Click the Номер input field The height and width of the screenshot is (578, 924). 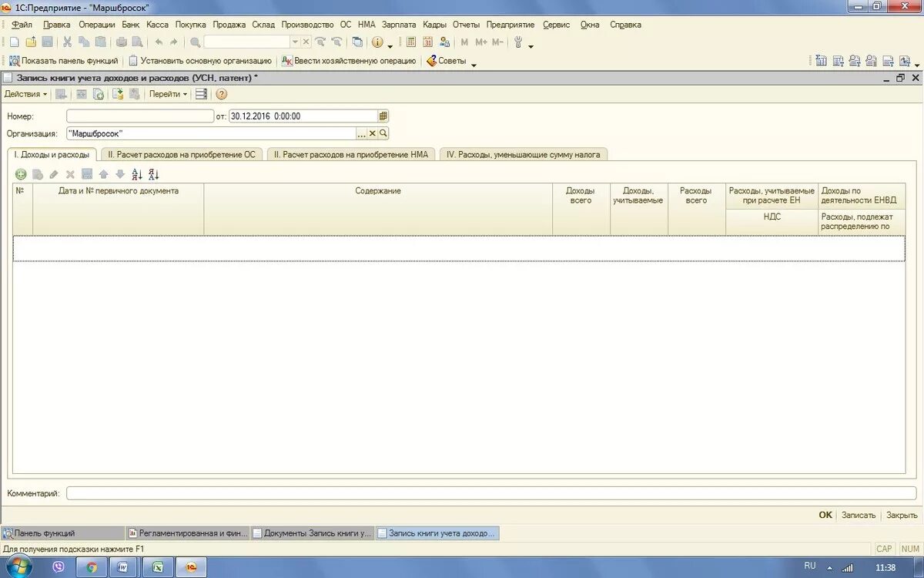(x=140, y=116)
